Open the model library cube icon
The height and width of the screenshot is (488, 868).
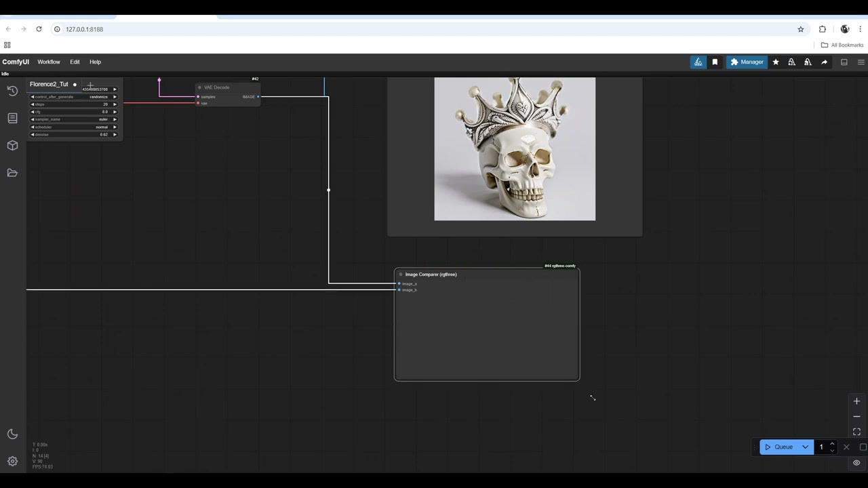pyautogui.click(x=12, y=145)
